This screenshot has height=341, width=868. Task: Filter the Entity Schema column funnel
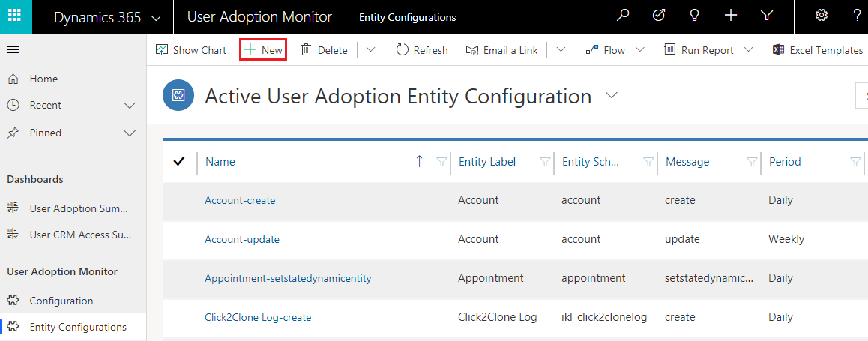tap(648, 162)
